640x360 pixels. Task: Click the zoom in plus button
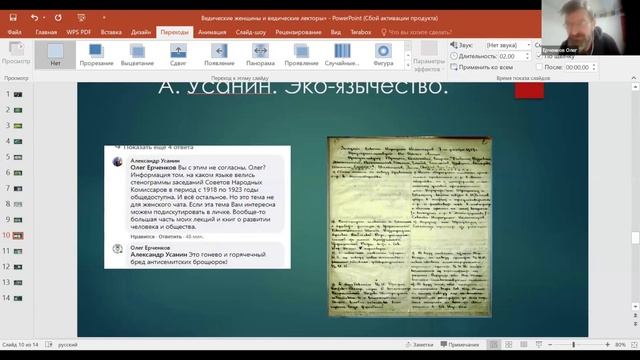click(607, 344)
